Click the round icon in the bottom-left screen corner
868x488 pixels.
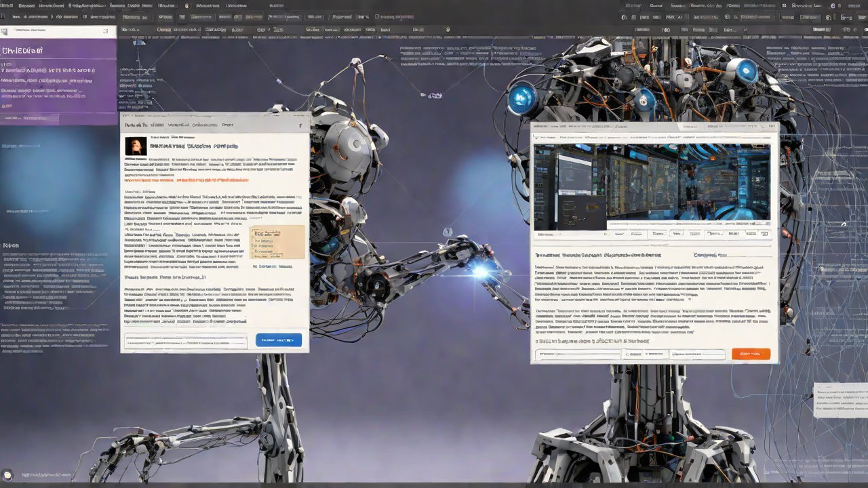point(7,476)
